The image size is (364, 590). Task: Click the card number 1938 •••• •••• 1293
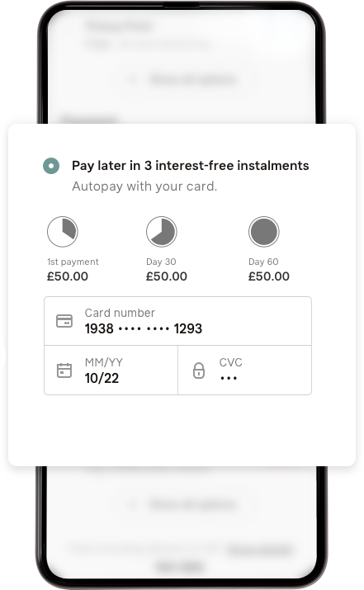click(144, 329)
